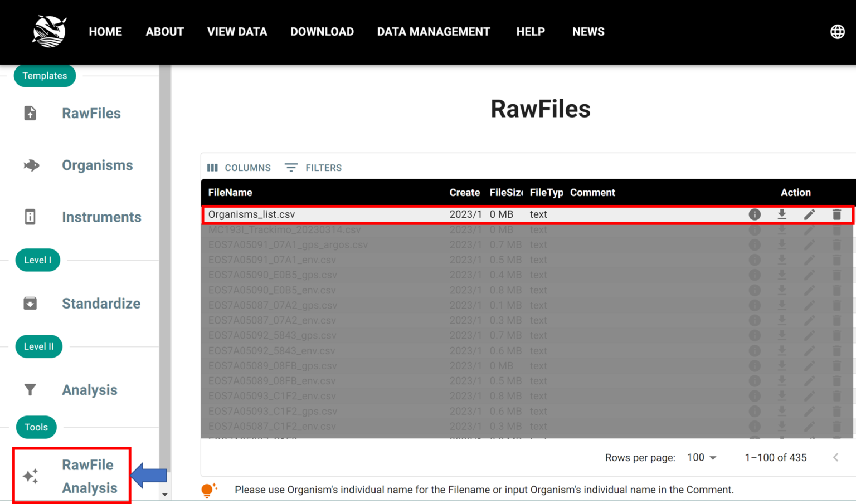
Task: Sort table by the FileName column header
Action: click(x=230, y=192)
